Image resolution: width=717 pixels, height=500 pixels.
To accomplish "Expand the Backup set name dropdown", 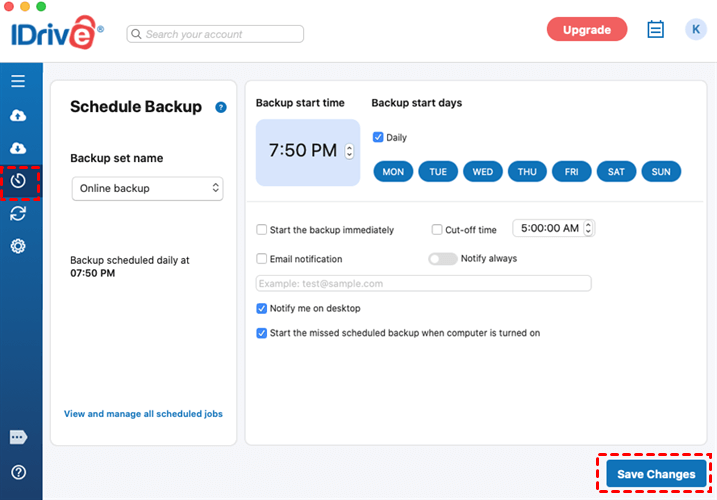I will 147,188.
